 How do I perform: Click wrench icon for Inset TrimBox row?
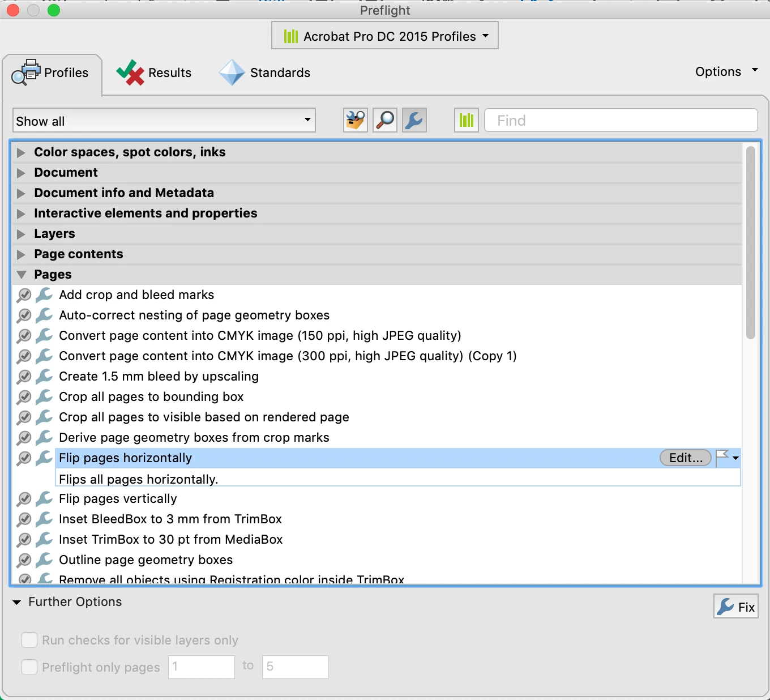44,539
